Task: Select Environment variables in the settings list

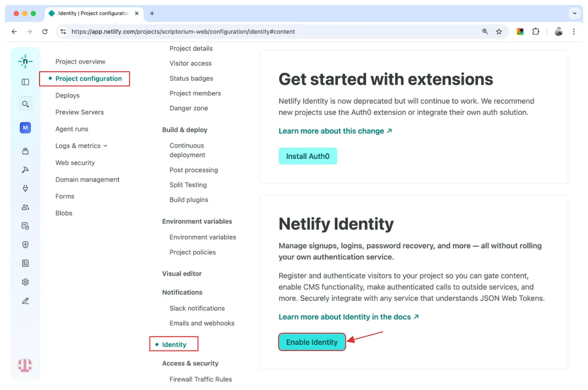Action: (202, 237)
